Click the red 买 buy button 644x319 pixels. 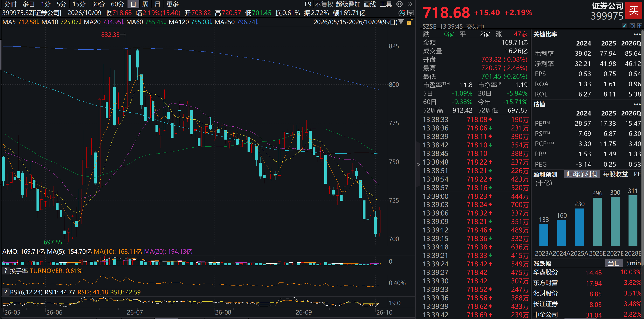click(634, 10)
